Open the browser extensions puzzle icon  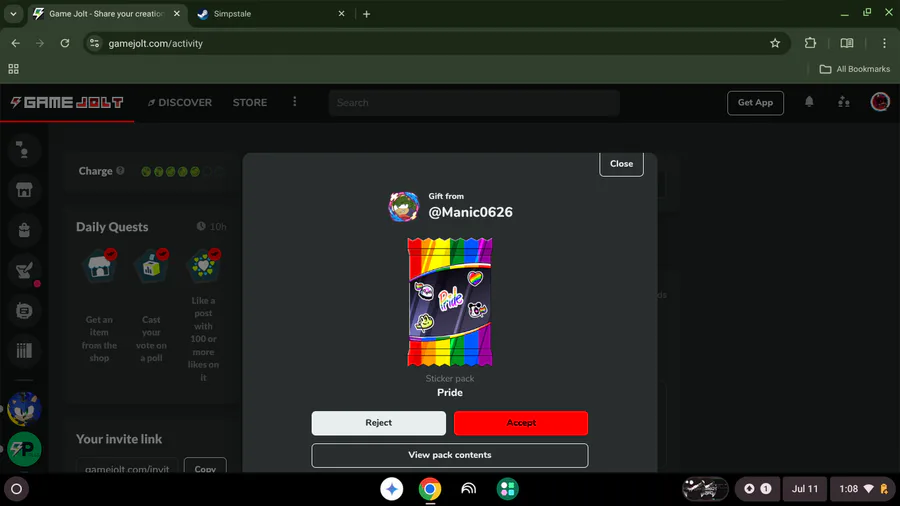pyautogui.click(x=810, y=43)
